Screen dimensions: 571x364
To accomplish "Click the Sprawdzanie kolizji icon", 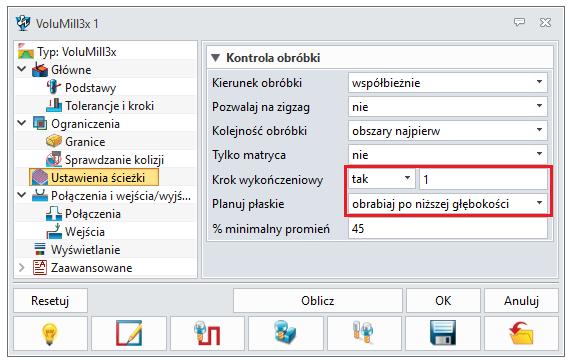I will (x=54, y=159).
